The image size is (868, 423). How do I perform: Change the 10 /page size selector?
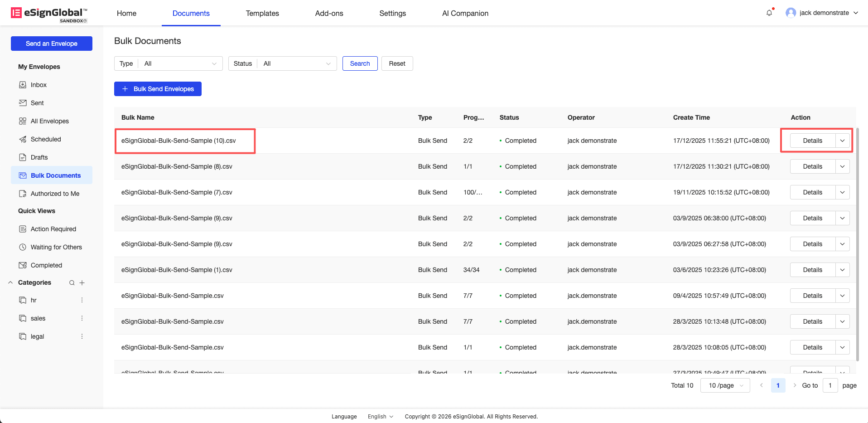point(725,385)
